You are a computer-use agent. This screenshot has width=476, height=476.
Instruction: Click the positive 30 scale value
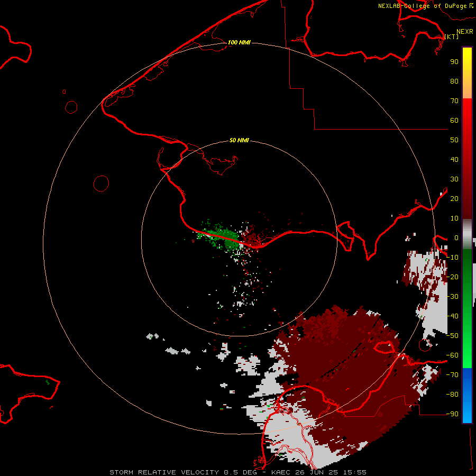coord(454,179)
